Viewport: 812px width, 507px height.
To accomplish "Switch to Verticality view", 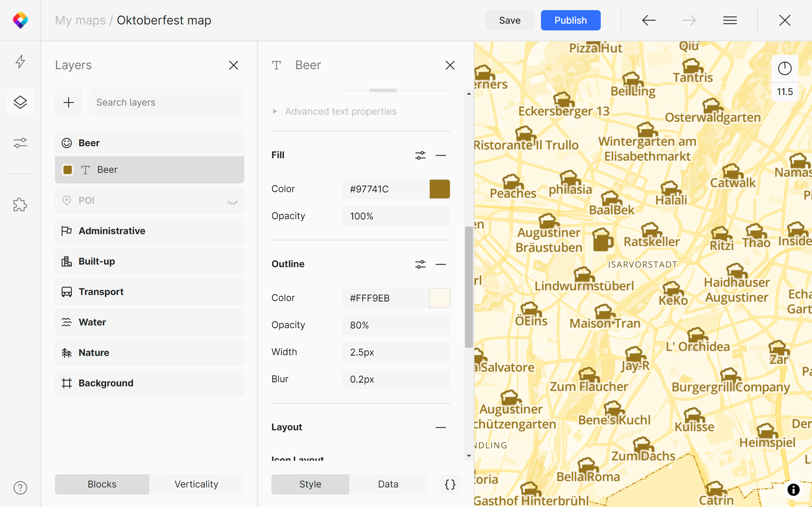I will click(x=196, y=484).
